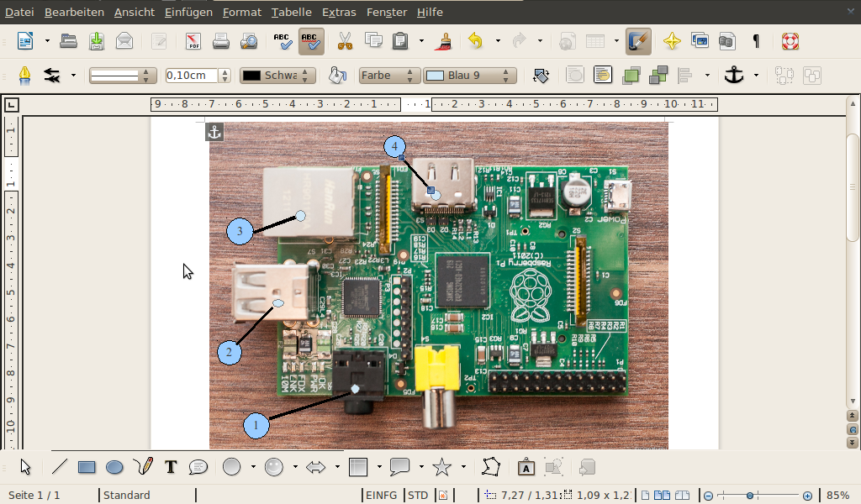
Task: Expand New document dropdown arrow
Action: 47,41
